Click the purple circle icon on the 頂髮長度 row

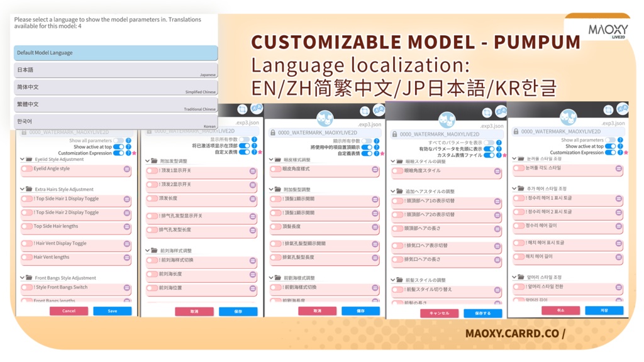point(375,227)
